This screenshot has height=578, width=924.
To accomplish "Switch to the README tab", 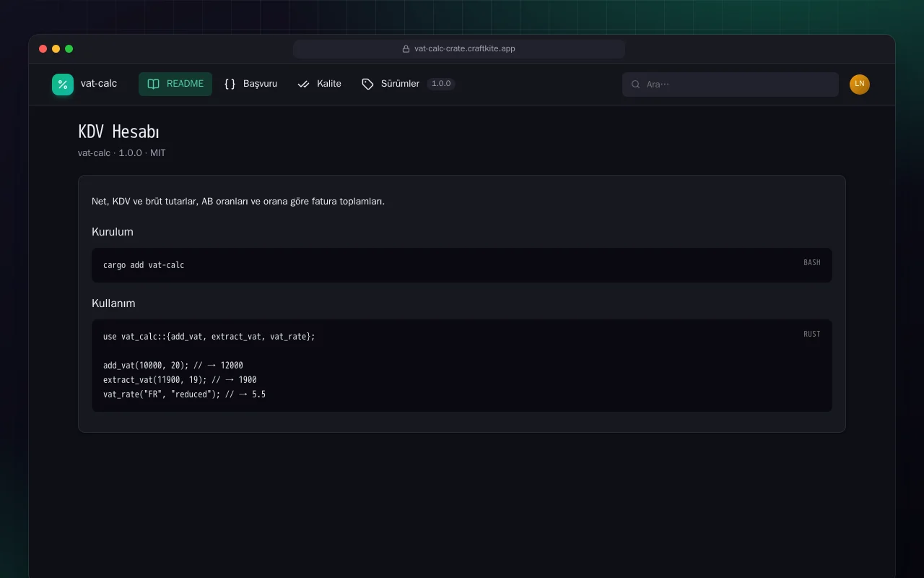I will (x=175, y=84).
